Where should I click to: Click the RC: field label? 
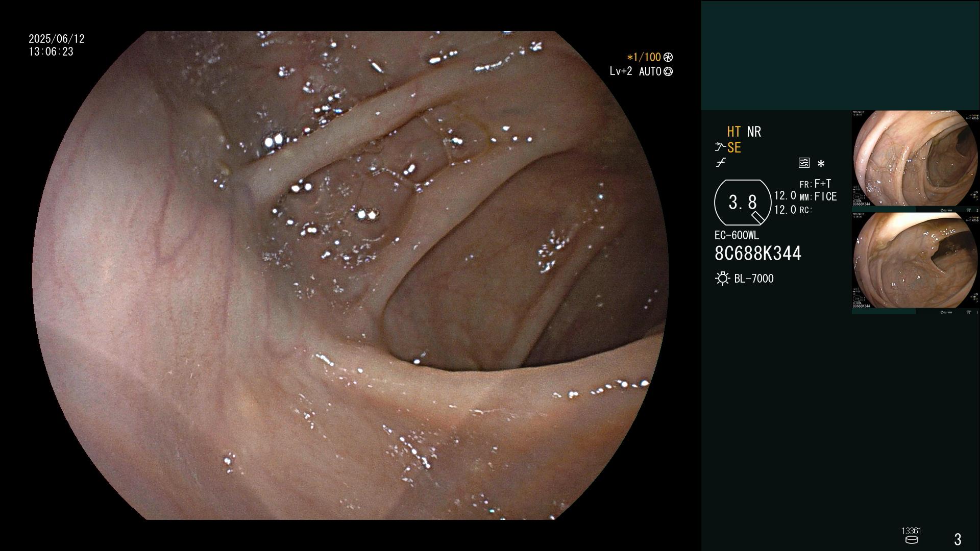coord(805,210)
